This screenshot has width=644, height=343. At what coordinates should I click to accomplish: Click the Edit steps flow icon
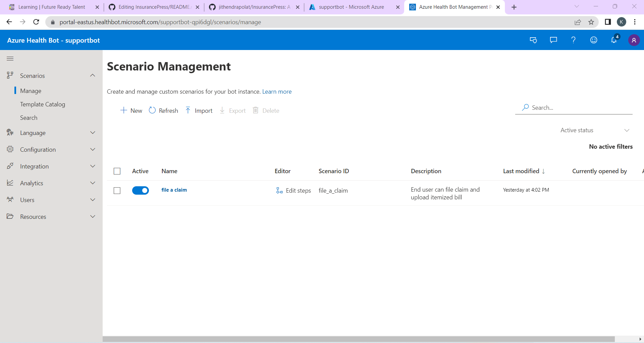[279, 191]
